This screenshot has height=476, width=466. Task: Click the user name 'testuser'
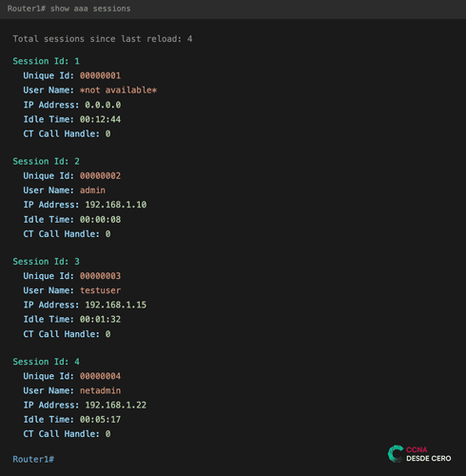pyautogui.click(x=100, y=290)
